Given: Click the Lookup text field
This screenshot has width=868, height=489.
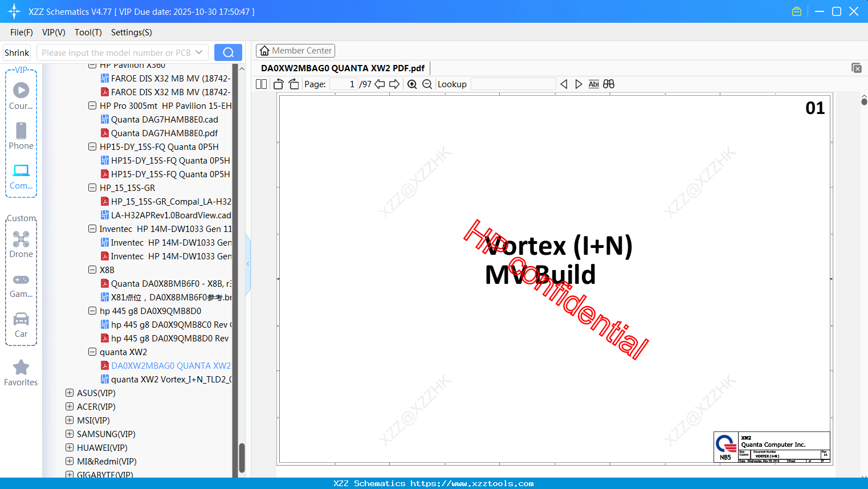Looking at the screenshot, I should tap(513, 84).
